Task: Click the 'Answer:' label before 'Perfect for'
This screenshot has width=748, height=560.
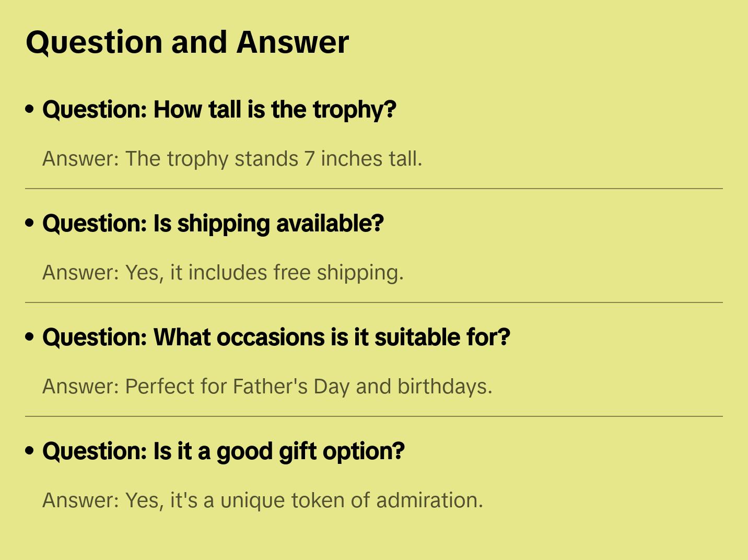Action: (81, 387)
